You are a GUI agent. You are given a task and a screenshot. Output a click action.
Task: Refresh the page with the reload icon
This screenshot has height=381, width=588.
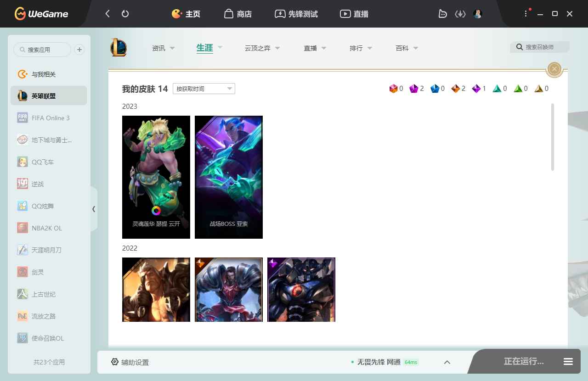click(x=125, y=14)
